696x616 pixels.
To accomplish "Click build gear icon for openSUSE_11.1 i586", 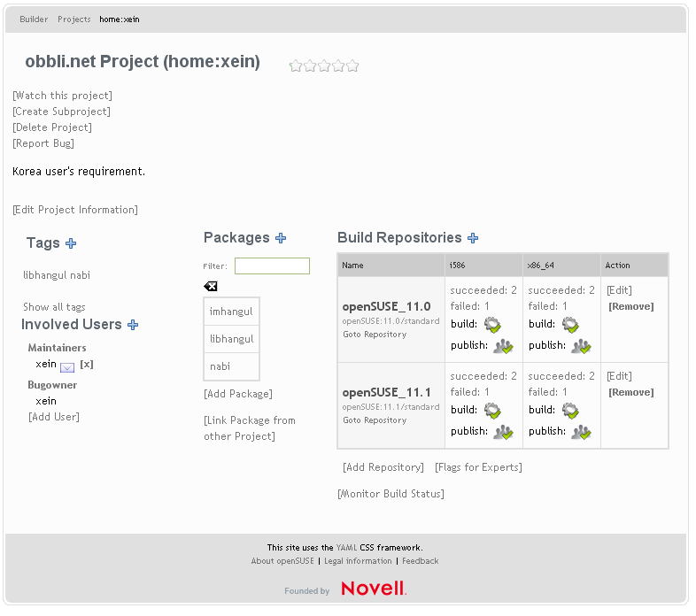I will point(492,411).
